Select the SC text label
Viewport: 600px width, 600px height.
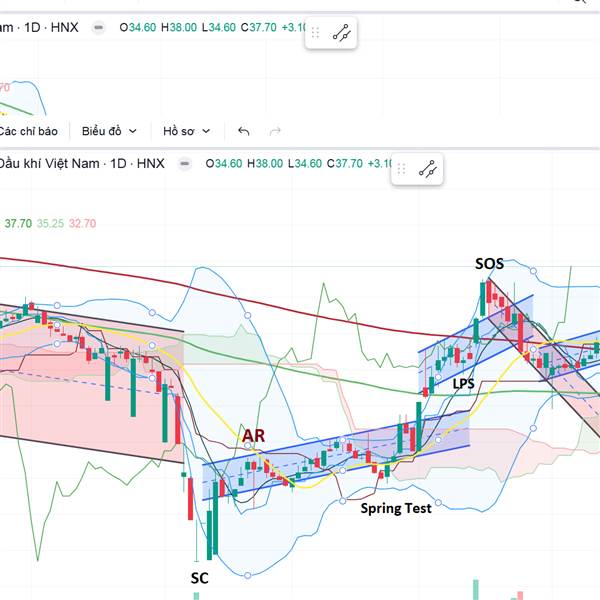(x=200, y=578)
